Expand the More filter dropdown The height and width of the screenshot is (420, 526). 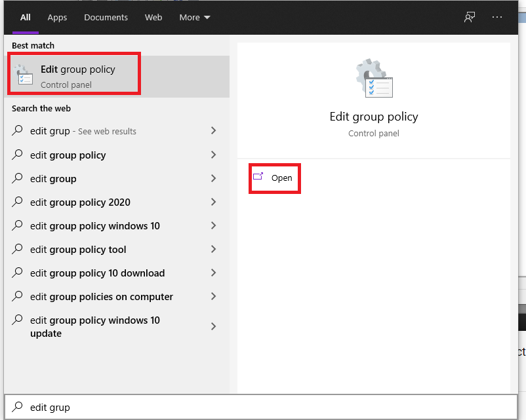coord(195,17)
